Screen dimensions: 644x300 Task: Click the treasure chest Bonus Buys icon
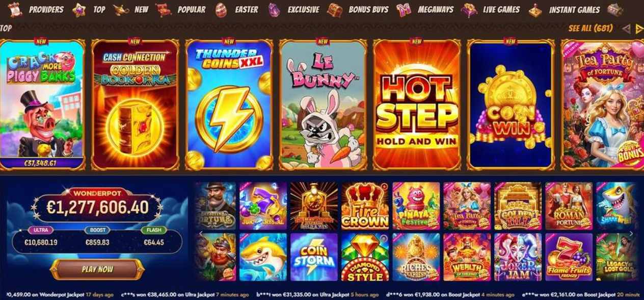click(335, 10)
